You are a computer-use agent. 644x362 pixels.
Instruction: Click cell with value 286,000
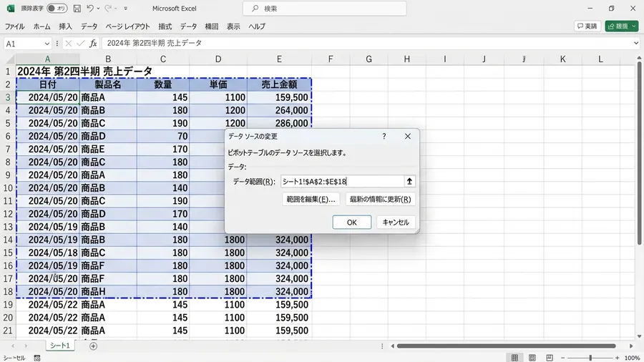coord(279,123)
